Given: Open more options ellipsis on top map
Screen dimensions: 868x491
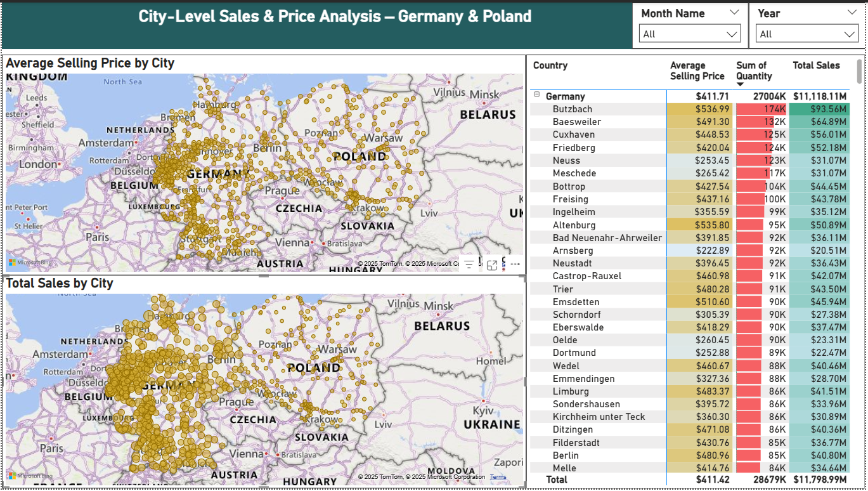Looking at the screenshot, I should coord(515,265).
